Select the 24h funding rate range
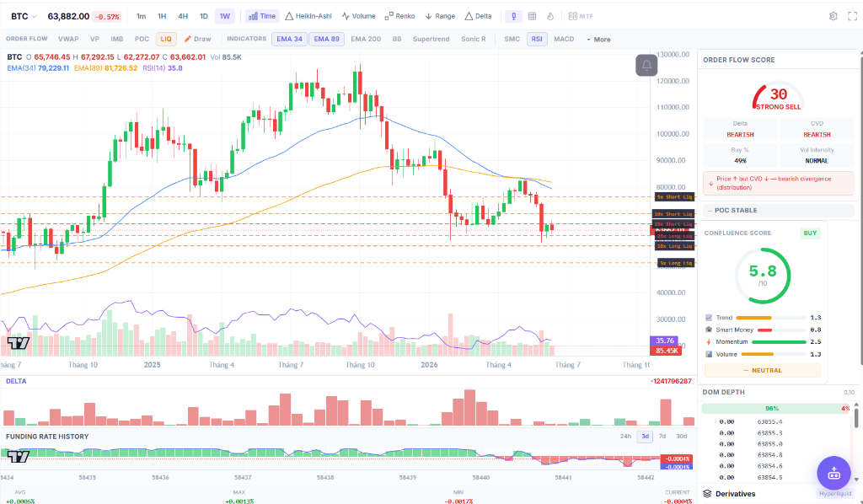 click(x=626, y=437)
